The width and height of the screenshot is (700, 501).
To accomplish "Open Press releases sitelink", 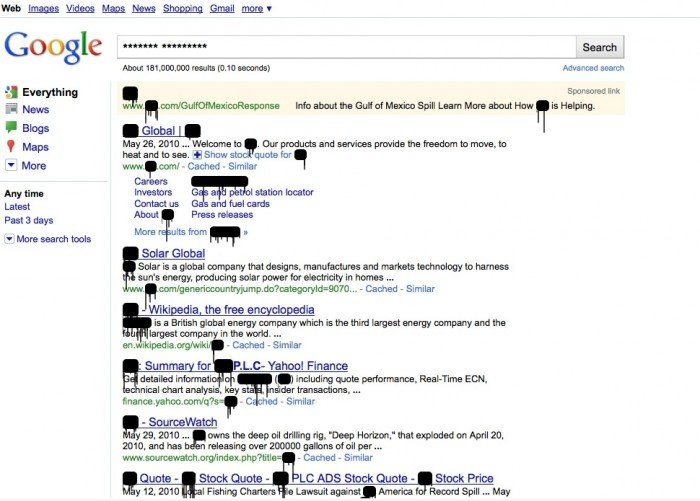I will coord(222,215).
